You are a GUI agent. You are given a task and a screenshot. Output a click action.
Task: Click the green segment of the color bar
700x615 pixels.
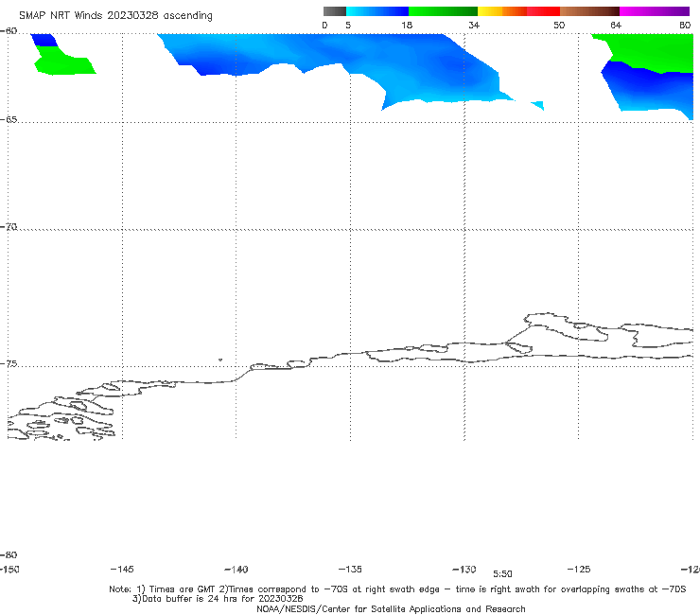pyautogui.click(x=443, y=11)
